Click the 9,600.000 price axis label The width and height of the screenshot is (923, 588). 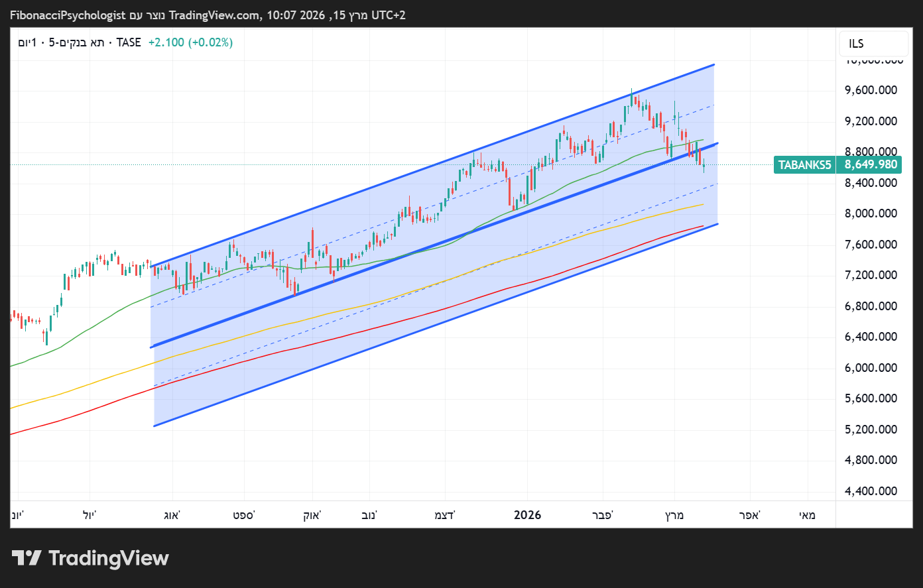(x=871, y=90)
